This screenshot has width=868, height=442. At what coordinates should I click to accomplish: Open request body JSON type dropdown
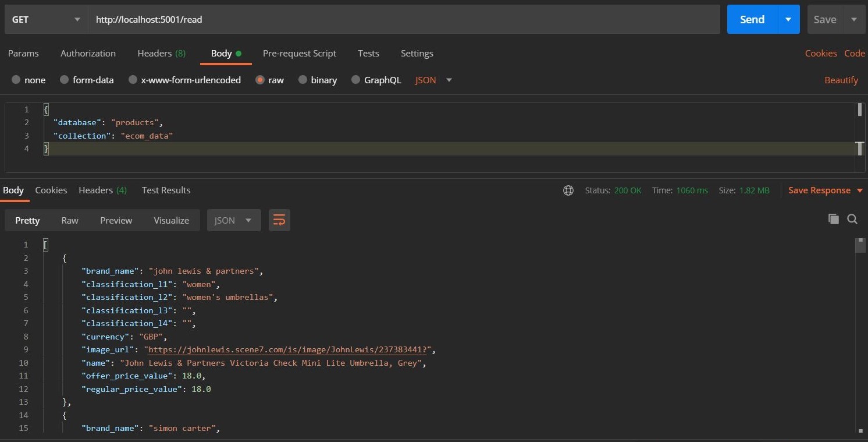[433, 80]
